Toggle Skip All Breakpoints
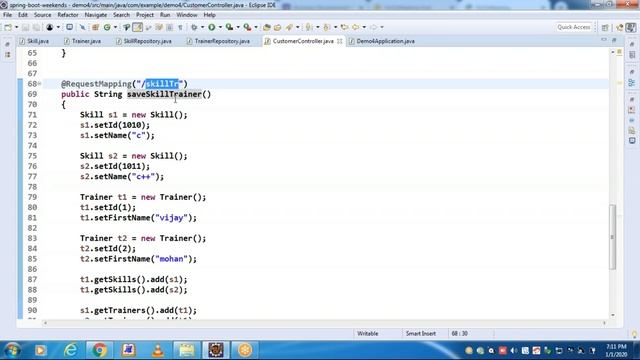The image size is (640, 360). [82, 27]
